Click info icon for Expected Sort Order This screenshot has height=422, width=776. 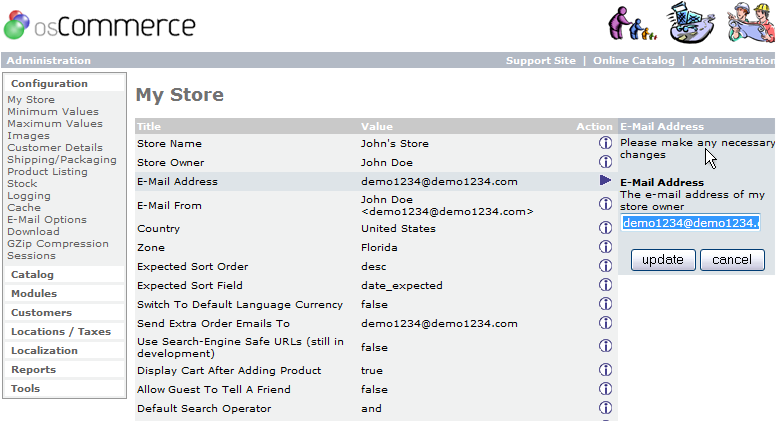tap(605, 266)
